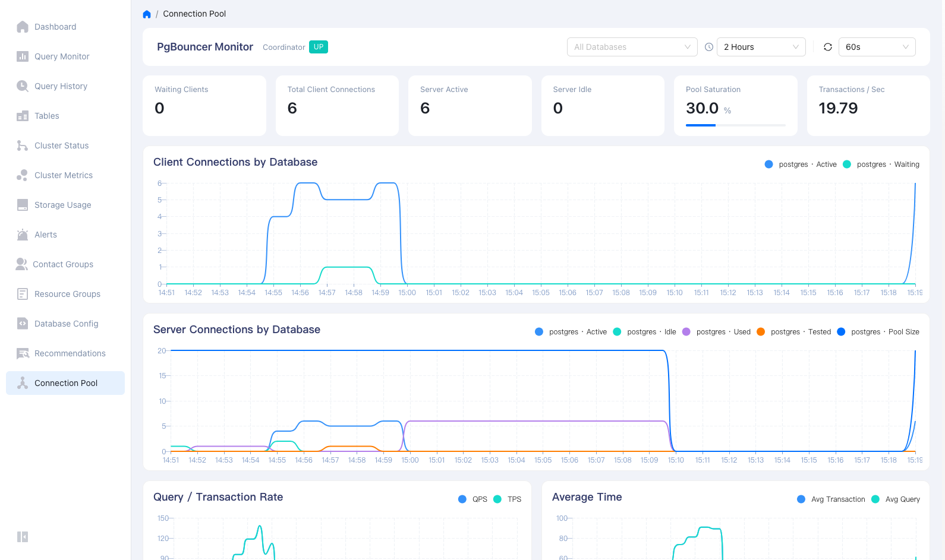Toggle QPS series in rate chart legend
945x560 pixels.
(473, 499)
